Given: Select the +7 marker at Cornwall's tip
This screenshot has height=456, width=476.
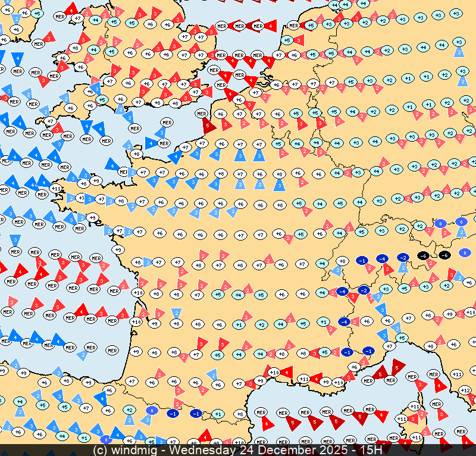Looking at the screenshot, I should pyautogui.click(x=50, y=121).
